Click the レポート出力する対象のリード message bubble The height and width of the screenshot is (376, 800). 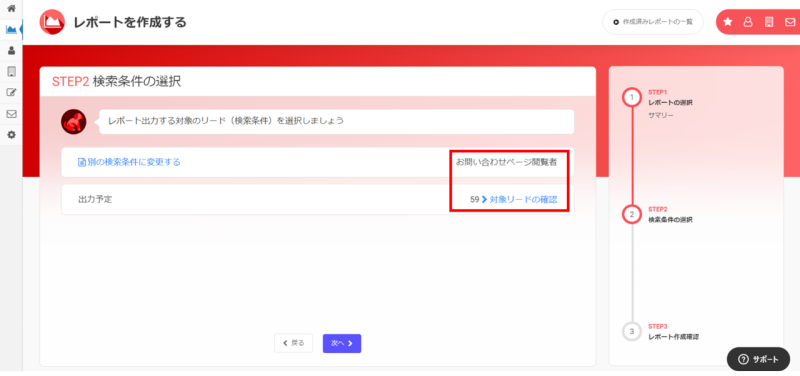[x=336, y=121]
